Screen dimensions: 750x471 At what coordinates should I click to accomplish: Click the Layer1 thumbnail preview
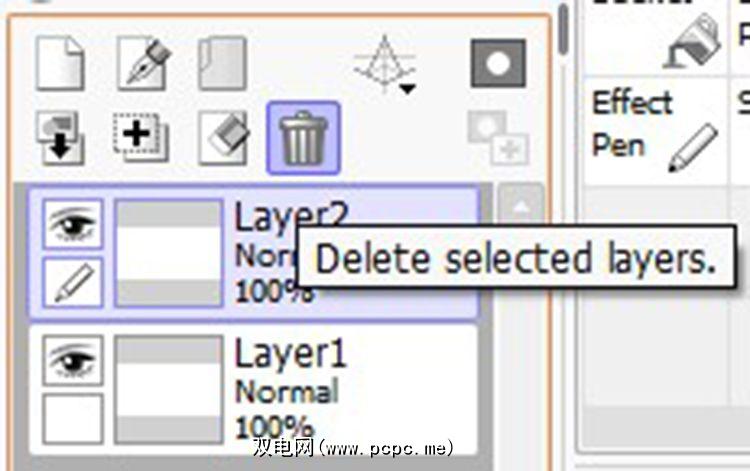point(169,390)
